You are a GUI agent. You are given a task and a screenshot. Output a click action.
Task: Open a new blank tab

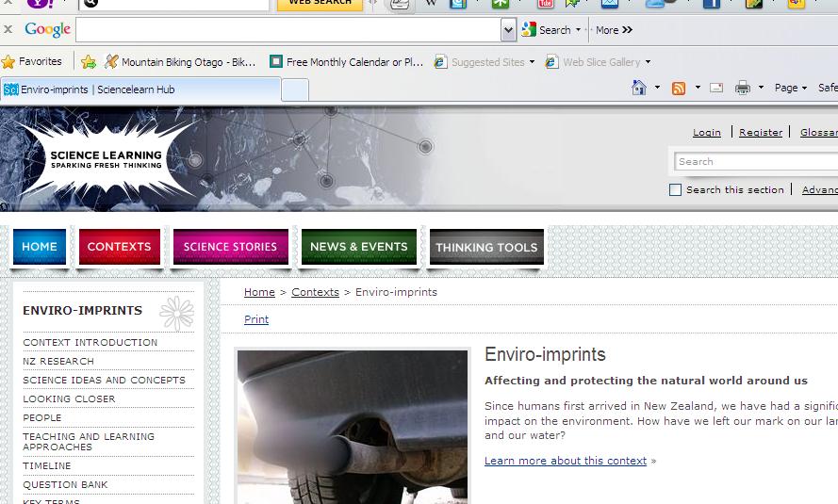click(295, 89)
